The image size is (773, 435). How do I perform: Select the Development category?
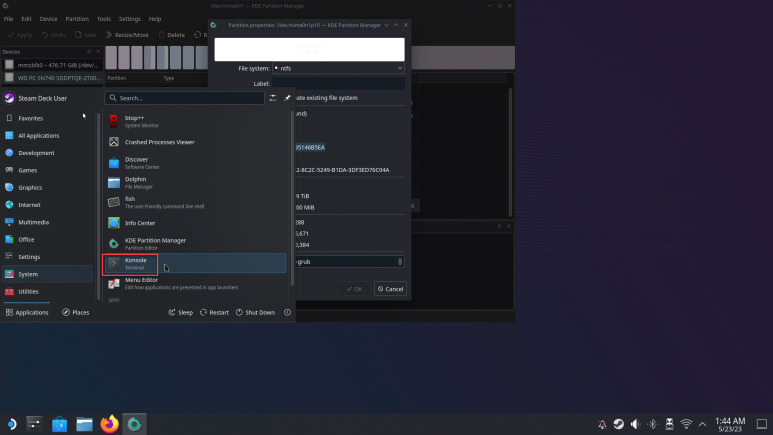47,153
